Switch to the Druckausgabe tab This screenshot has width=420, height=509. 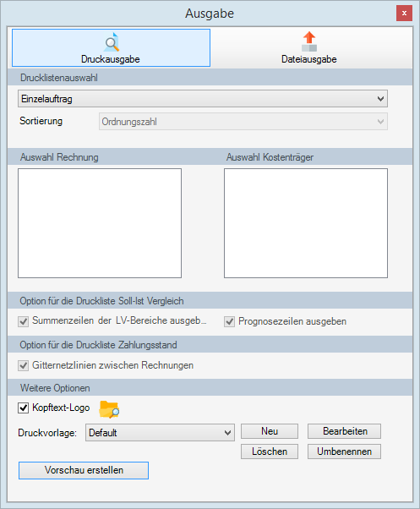pos(111,47)
